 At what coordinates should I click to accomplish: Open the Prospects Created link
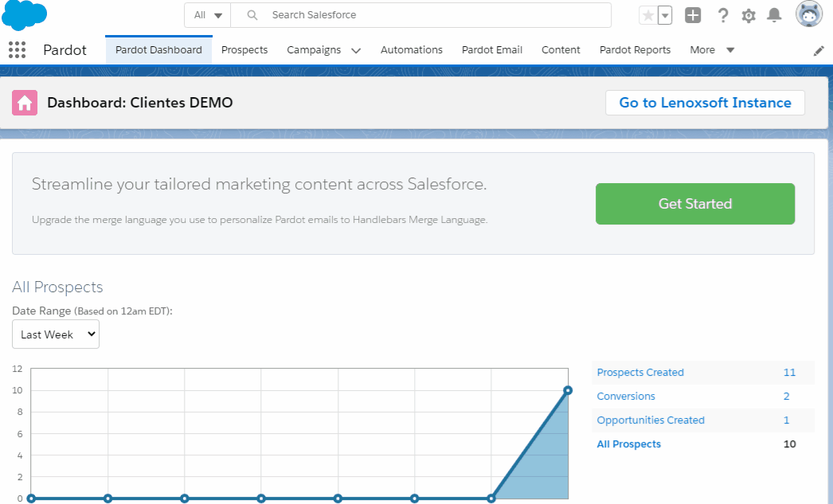click(x=640, y=373)
